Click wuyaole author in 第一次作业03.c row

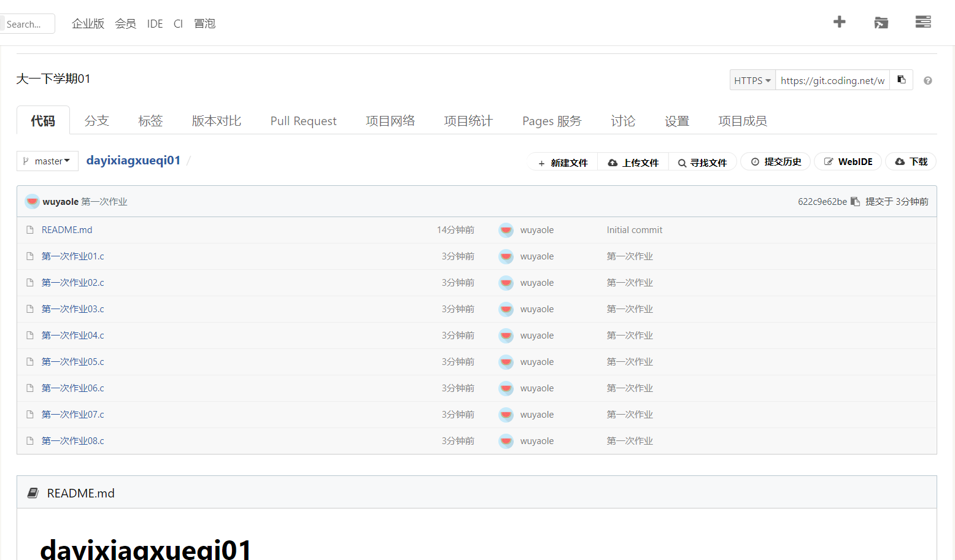pos(537,309)
